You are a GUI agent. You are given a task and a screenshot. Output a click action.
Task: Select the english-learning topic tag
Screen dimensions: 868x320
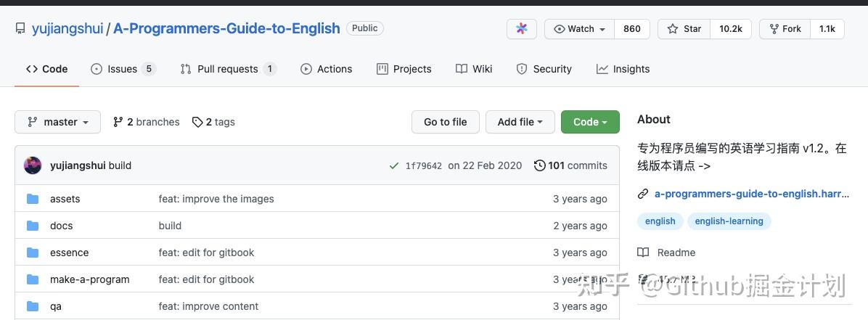click(x=729, y=221)
